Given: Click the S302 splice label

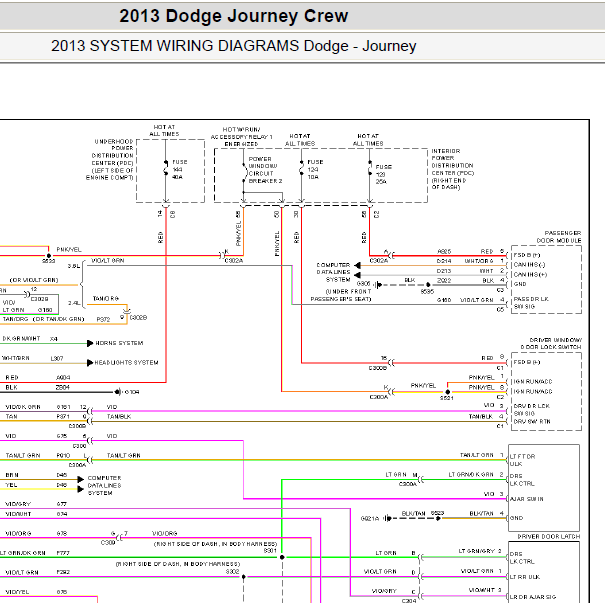Looking at the screenshot, I should (233, 571).
